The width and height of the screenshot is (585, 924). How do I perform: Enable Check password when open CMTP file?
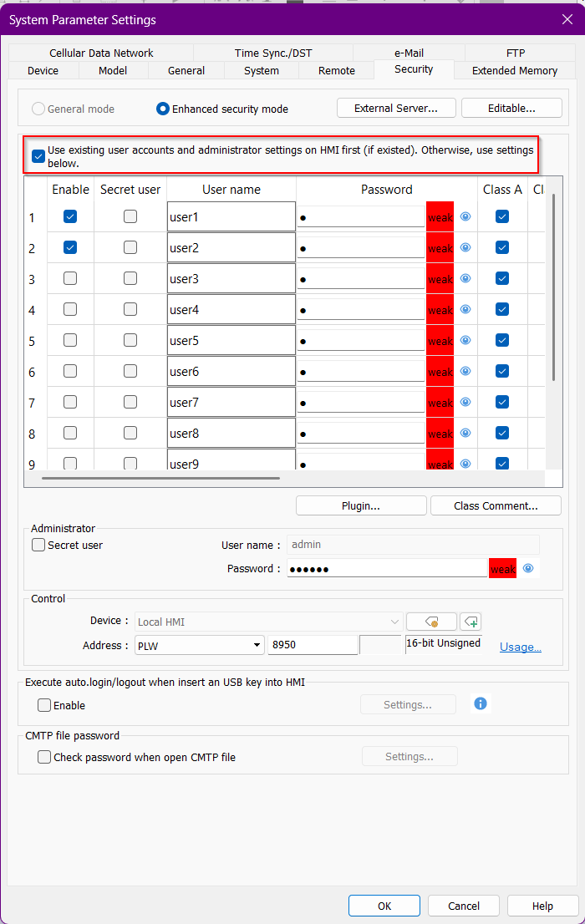[44, 757]
